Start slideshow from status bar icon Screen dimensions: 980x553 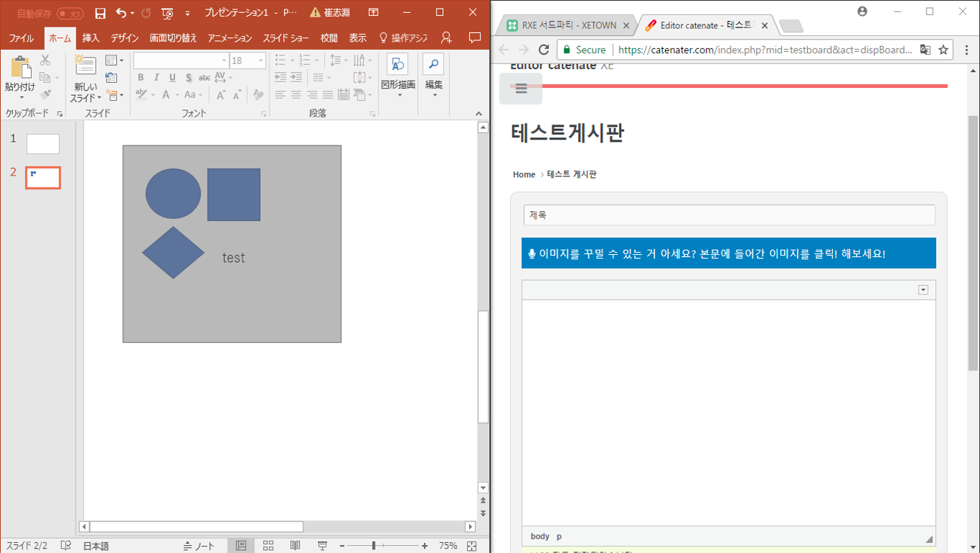322,546
